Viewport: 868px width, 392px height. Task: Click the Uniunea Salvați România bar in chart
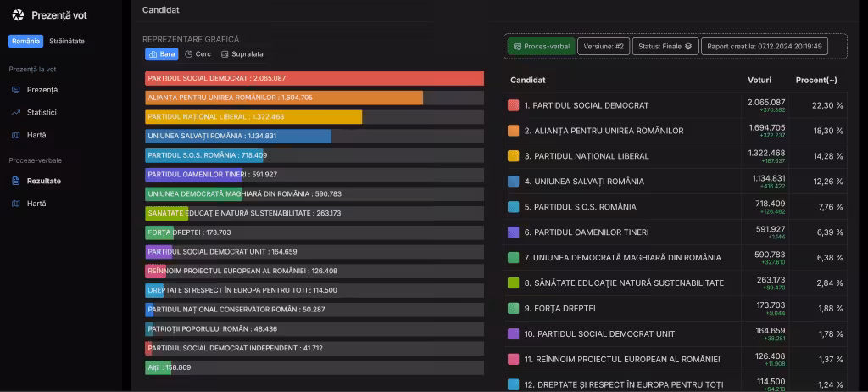pos(238,136)
